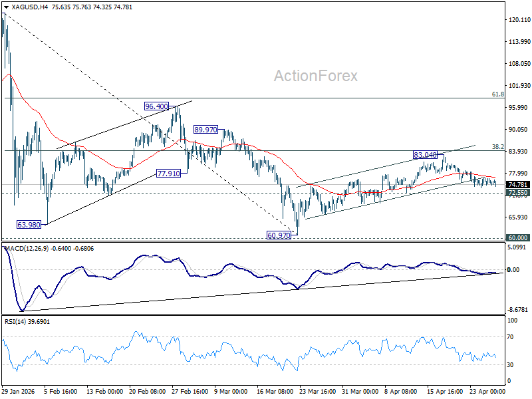
Task: Click the 13 Feb 00:00 date label
Action: click(x=105, y=391)
